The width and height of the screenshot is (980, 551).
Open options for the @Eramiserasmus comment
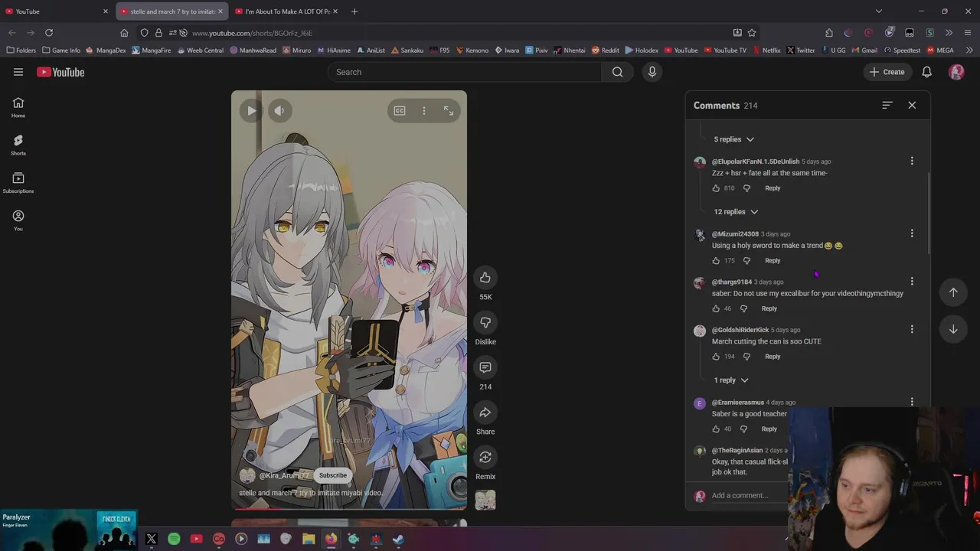pyautogui.click(x=912, y=402)
